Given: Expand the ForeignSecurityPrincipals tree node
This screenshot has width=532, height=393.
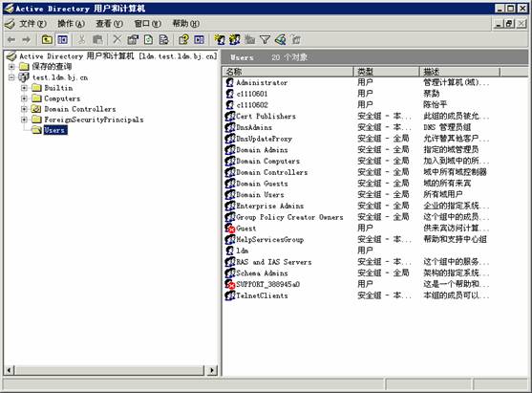Looking at the screenshot, I should pos(24,120).
